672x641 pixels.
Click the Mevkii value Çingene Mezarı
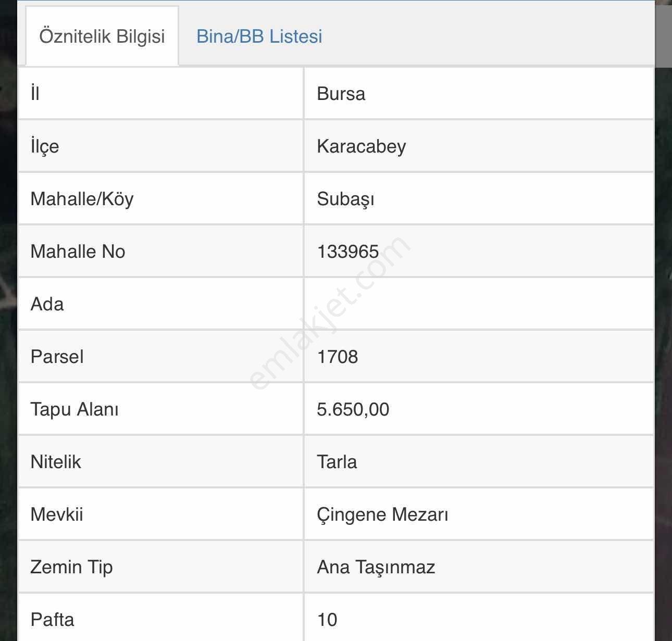383,514
